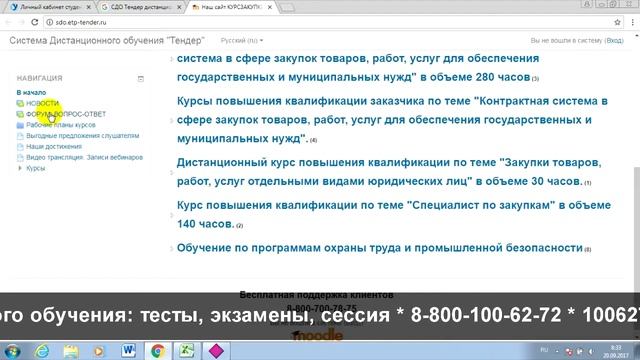
Task: Click page icon beside Выгодные предложения слушателям
Action: (x=20, y=136)
